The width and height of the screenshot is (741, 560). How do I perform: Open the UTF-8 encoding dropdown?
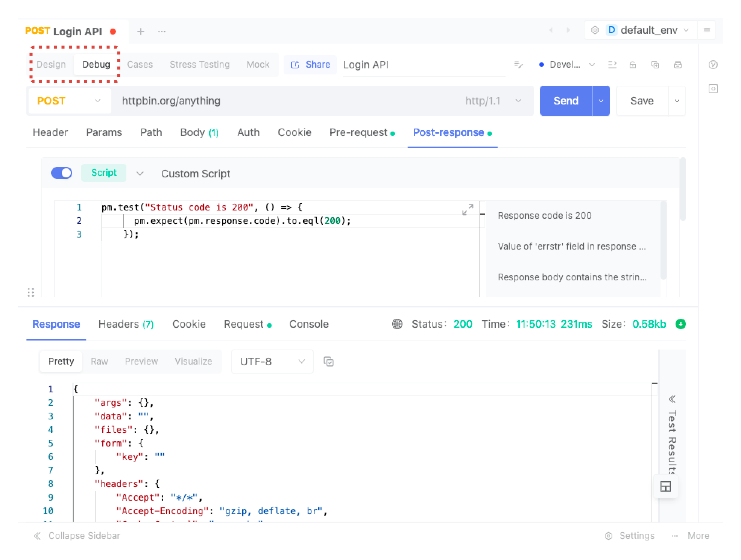point(272,362)
